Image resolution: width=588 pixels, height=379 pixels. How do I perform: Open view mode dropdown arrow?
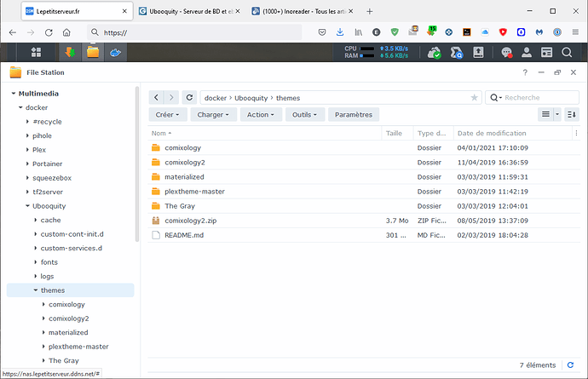click(557, 114)
